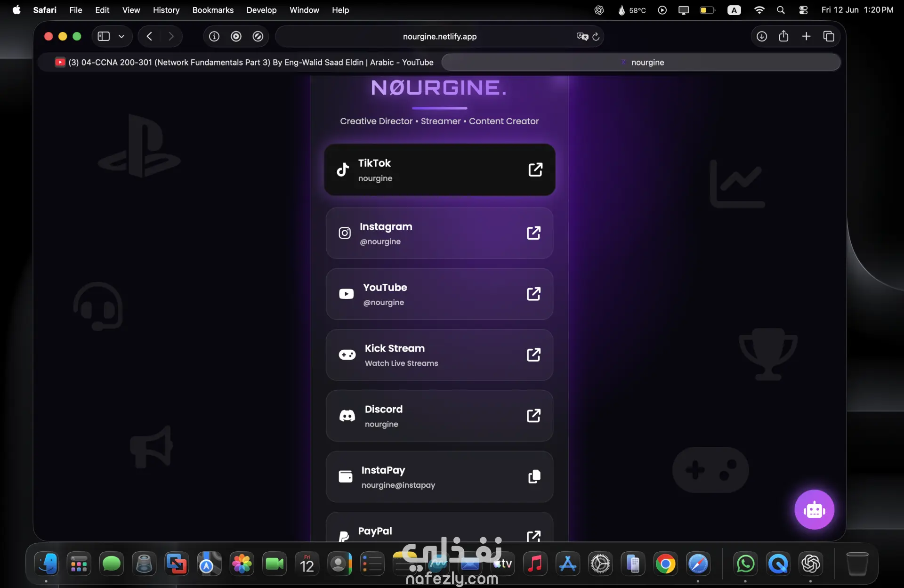Open Music from the Dock
Image resolution: width=904 pixels, height=588 pixels.
coord(535,564)
